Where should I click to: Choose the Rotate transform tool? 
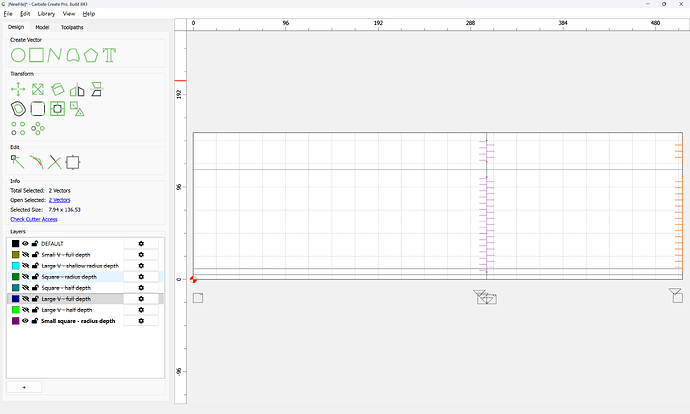tap(58, 89)
